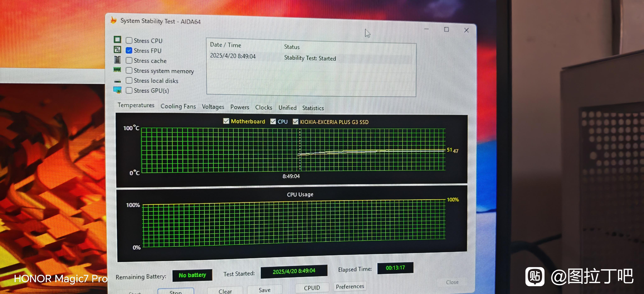
Task: Click the RAM module icon beside Stress system memory
Action: tap(117, 70)
